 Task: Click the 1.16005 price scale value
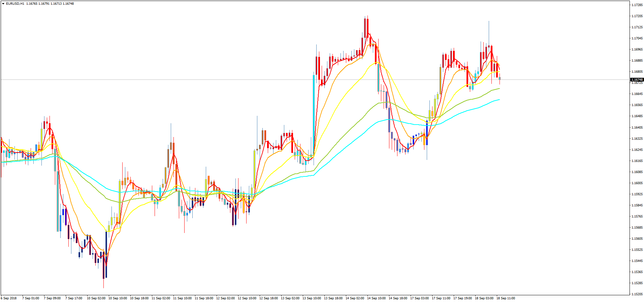click(x=637, y=183)
